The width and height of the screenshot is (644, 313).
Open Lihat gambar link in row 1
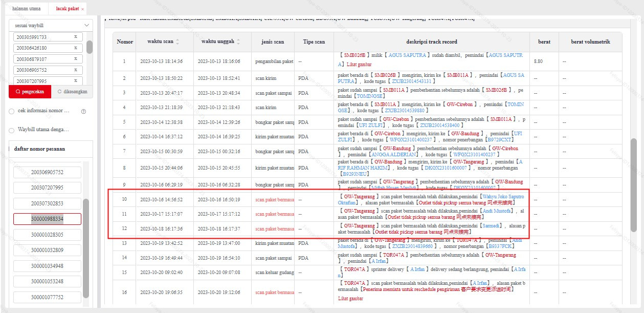tap(359, 65)
